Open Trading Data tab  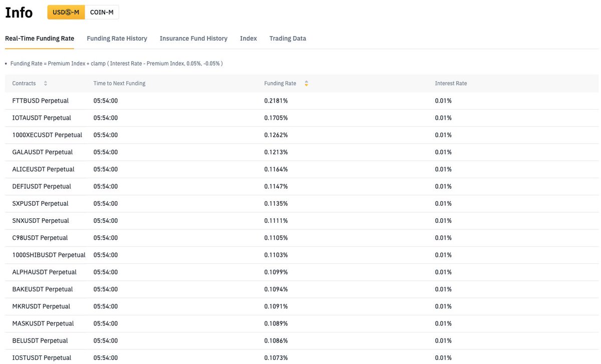pyautogui.click(x=287, y=39)
